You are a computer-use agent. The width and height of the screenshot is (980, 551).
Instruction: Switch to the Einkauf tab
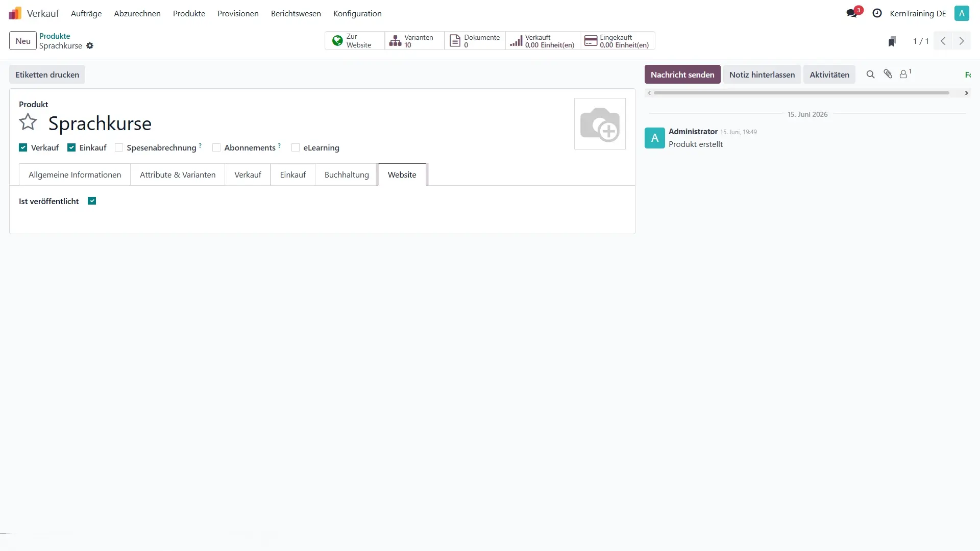[293, 174]
